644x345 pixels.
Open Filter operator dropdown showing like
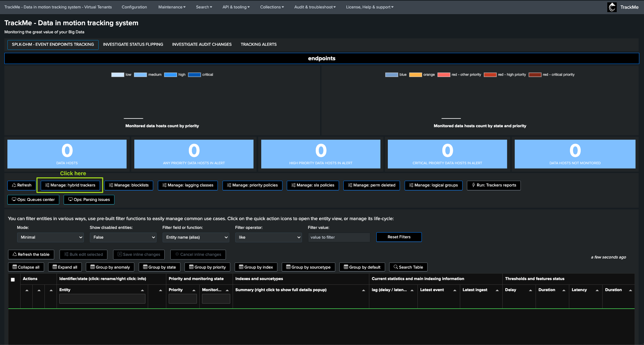[x=269, y=237]
